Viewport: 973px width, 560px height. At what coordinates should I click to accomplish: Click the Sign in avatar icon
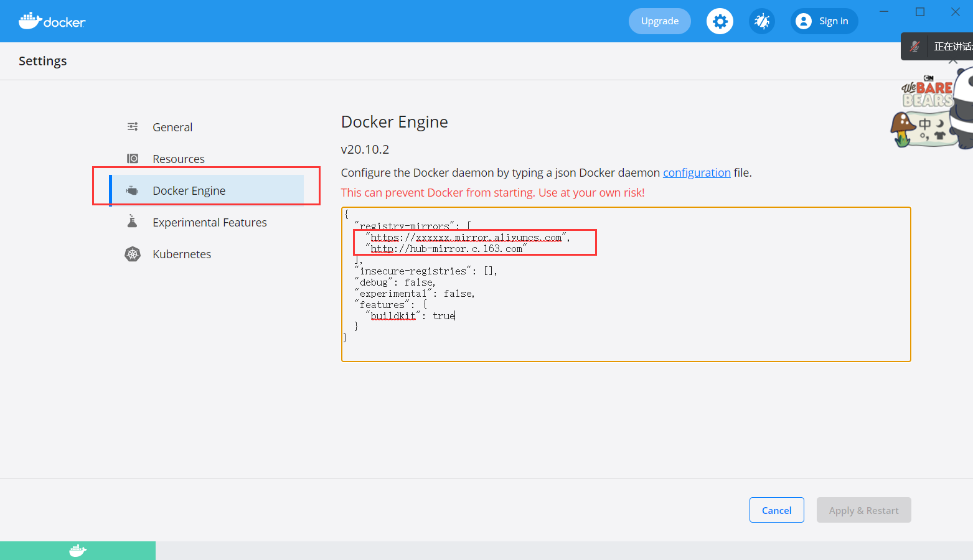pyautogui.click(x=804, y=21)
